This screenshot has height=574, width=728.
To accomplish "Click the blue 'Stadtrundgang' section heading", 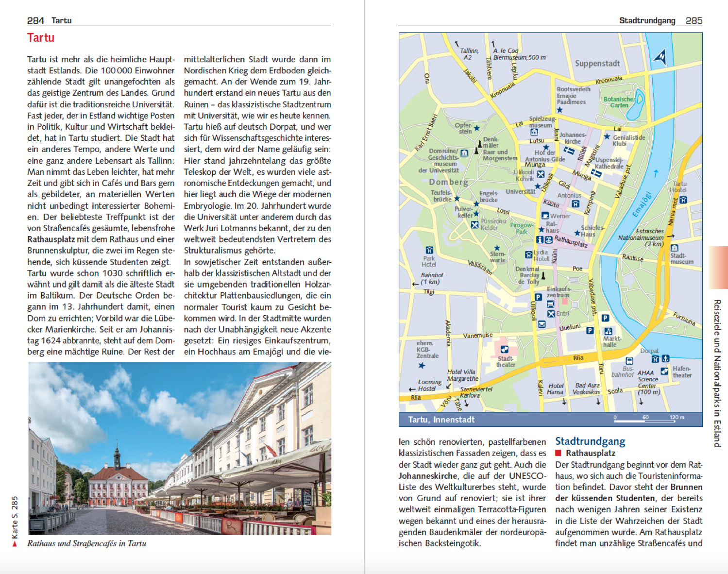I will (590, 441).
